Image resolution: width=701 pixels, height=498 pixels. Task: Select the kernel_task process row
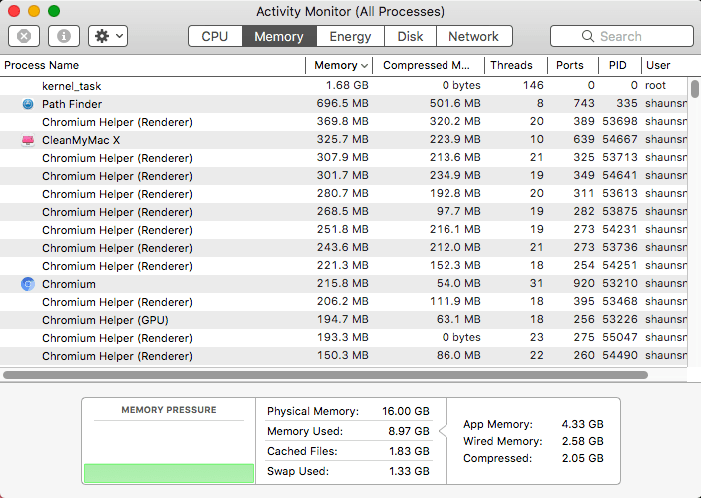tap(343, 86)
